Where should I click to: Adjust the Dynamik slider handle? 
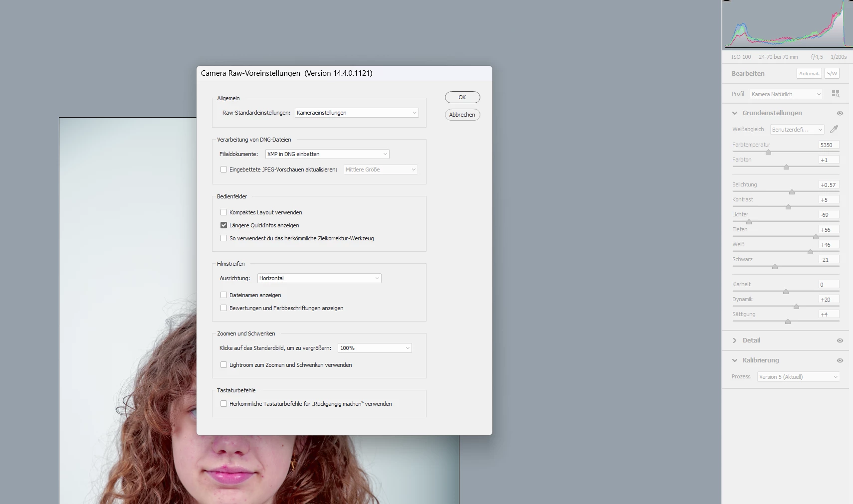click(x=796, y=307)
